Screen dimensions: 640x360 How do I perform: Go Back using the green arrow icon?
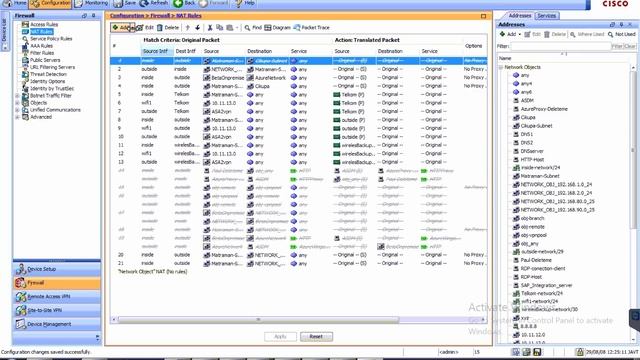tap(178, 3)
